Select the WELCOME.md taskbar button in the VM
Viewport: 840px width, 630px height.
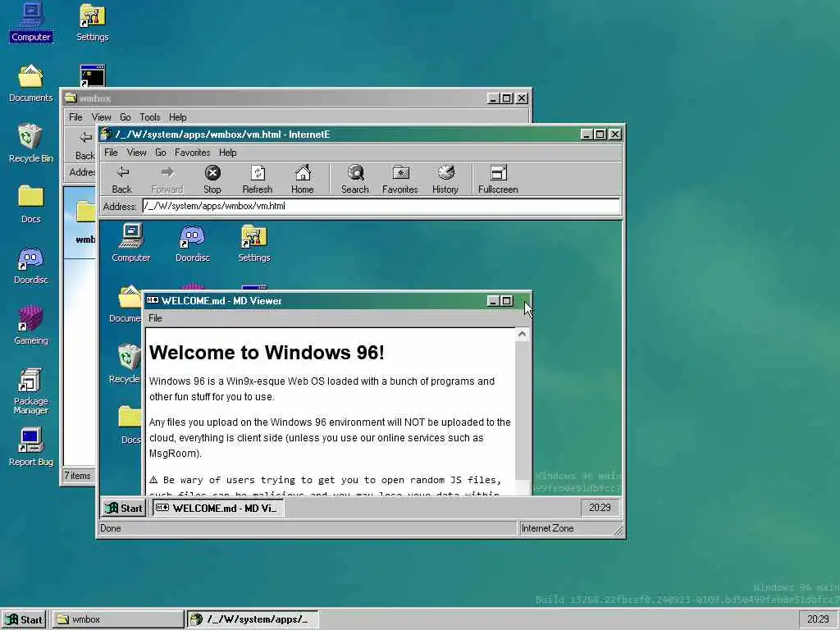[x=218, y=508]
